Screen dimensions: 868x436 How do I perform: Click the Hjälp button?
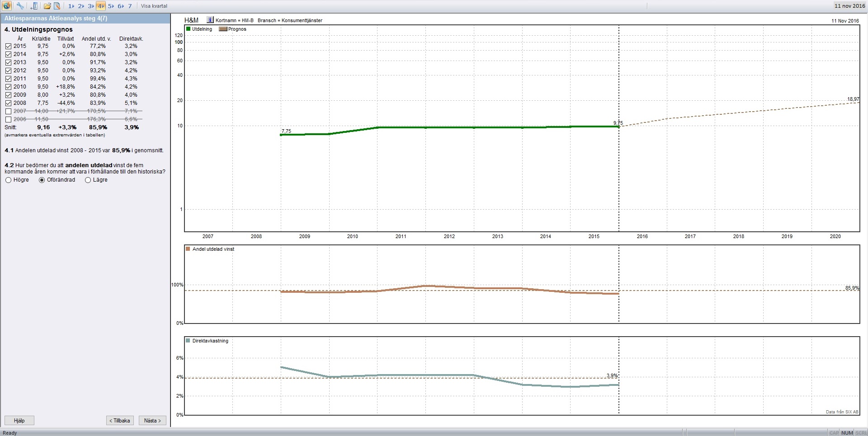(x=19, y=421)
